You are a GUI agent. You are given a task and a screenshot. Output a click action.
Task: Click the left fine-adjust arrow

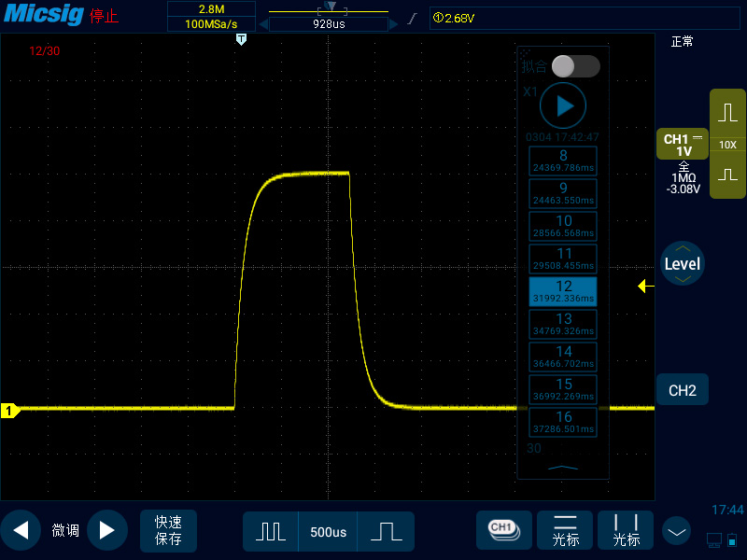point(21,531)
